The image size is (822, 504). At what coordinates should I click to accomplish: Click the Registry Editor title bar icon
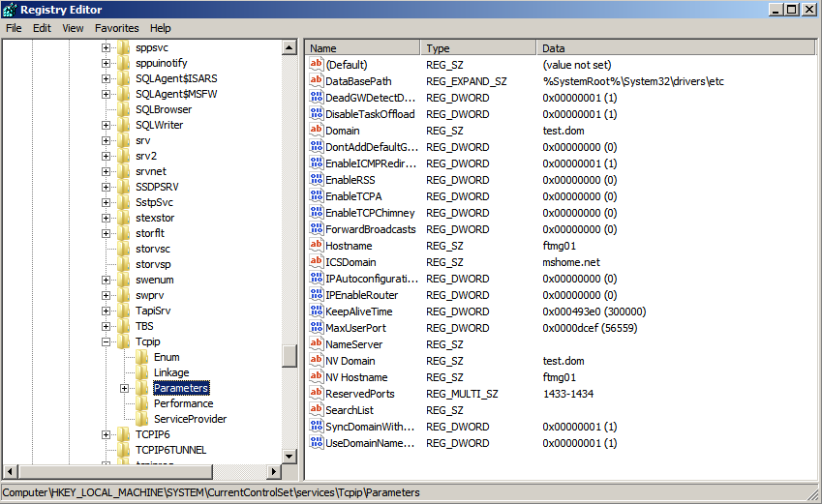[x=11, y=9]
